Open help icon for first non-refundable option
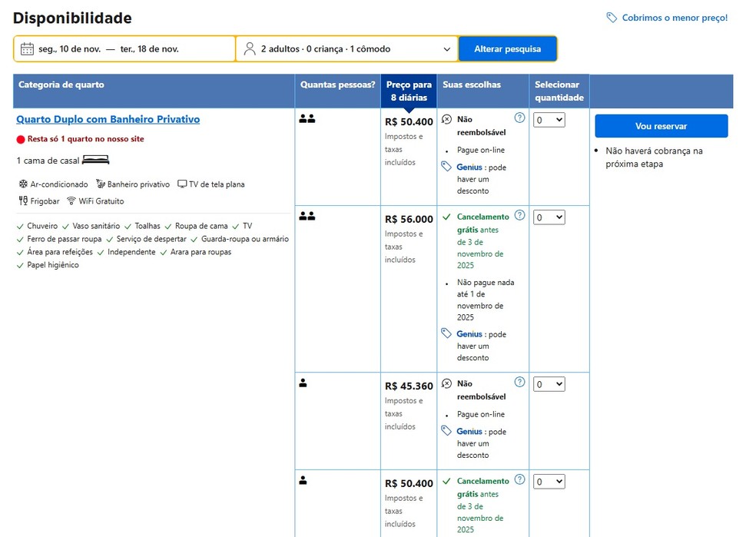This screenshot has width=756, height=537. [519, 118]
